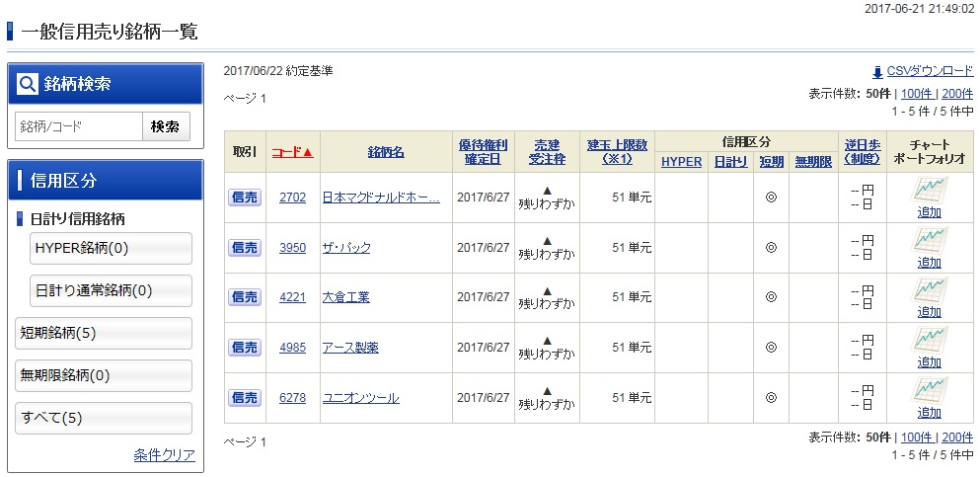Click 追加 link in 日本マクドナルド row
Viewport: 980px width, 477px height.
click(x=930, y=212)
